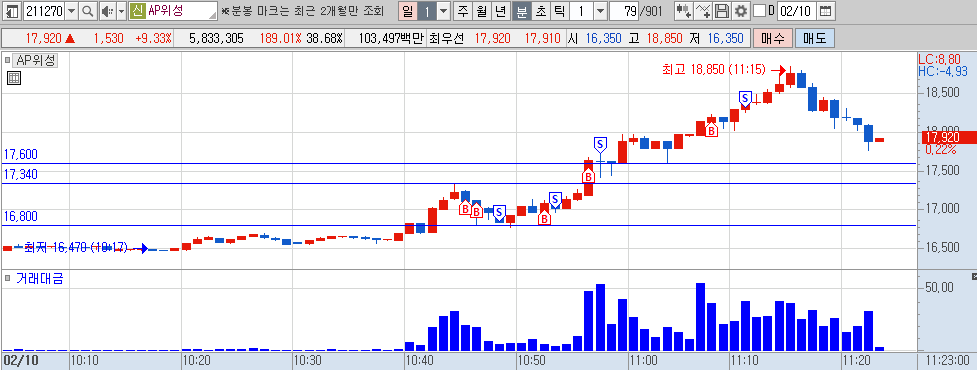Open the calendar date picker icon
Viewport: 977px width, 370px height.
click(x=825, y=11)
